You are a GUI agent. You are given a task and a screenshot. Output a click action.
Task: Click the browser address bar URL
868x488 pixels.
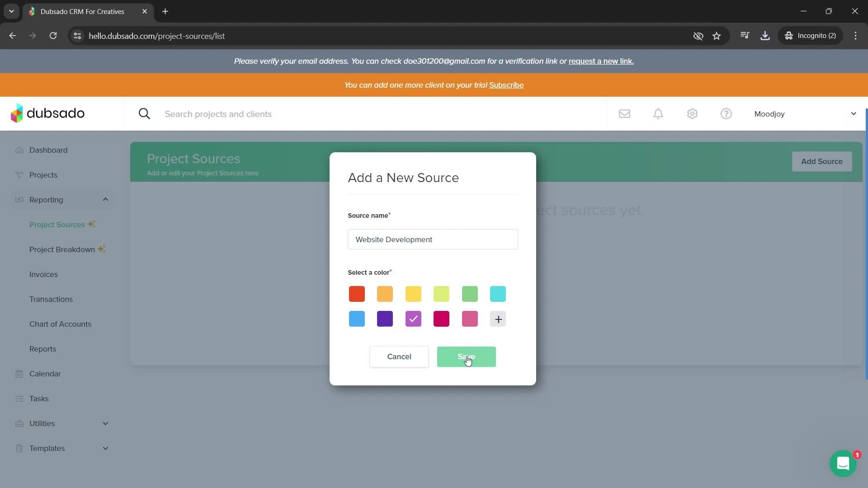[157, 36]
